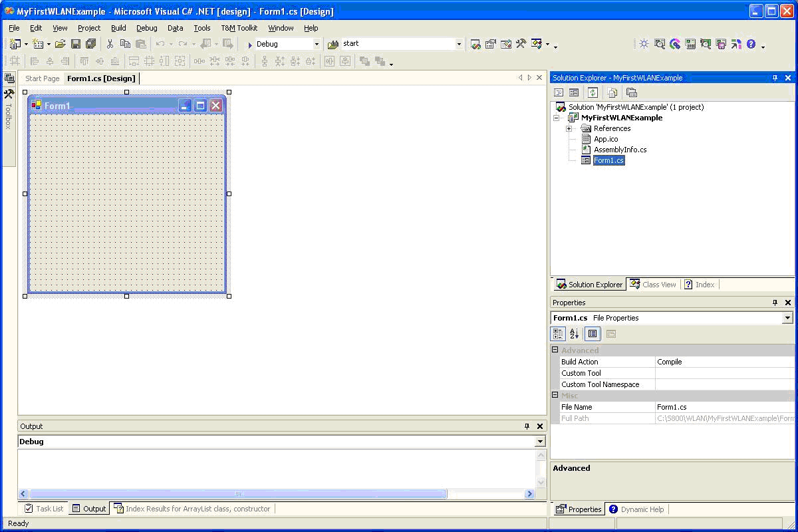Open the Tools menu

pyautogui.click(x=202, y=28)
